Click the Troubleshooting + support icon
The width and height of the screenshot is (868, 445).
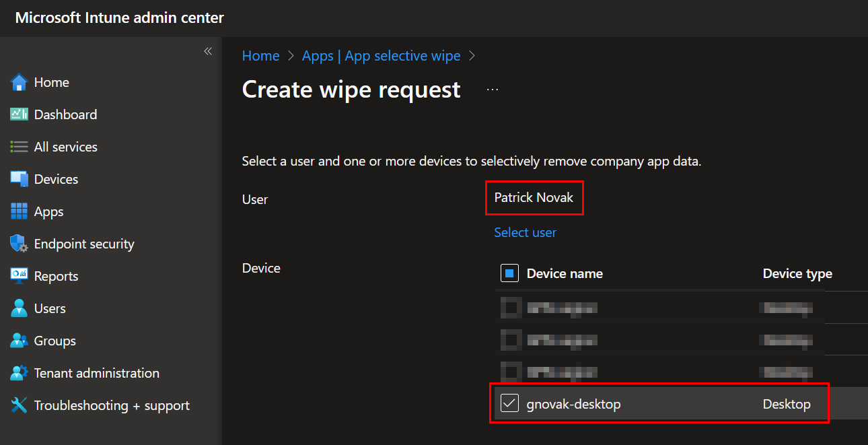click(20, 405)
